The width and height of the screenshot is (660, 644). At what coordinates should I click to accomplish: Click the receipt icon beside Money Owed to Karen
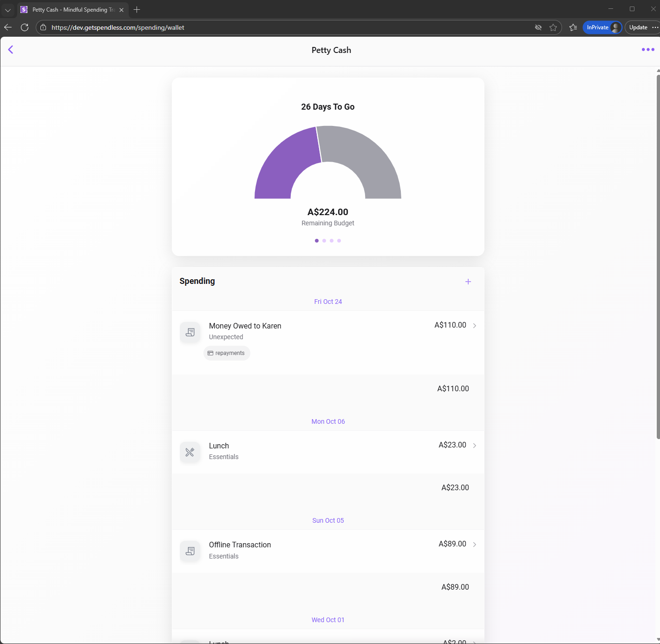coord(190,332)
